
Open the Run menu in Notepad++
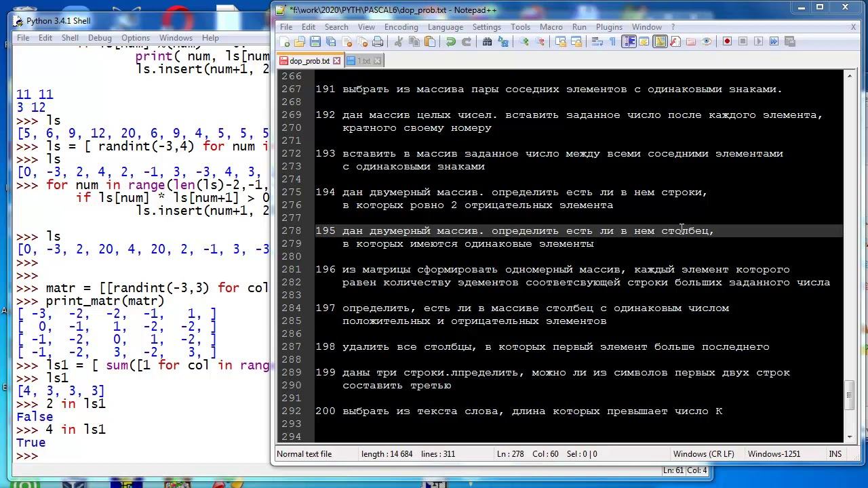point(579,27)
